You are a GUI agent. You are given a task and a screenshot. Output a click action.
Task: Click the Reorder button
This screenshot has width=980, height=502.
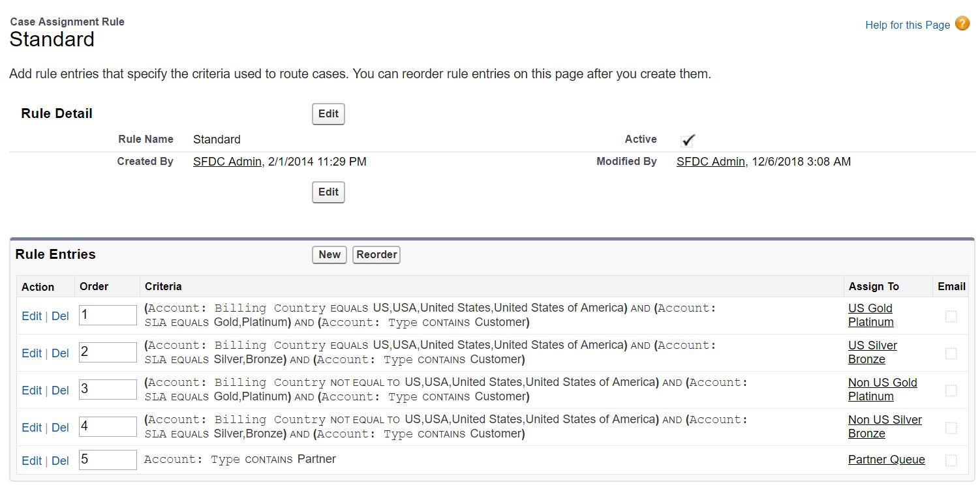tap(376, 255)
